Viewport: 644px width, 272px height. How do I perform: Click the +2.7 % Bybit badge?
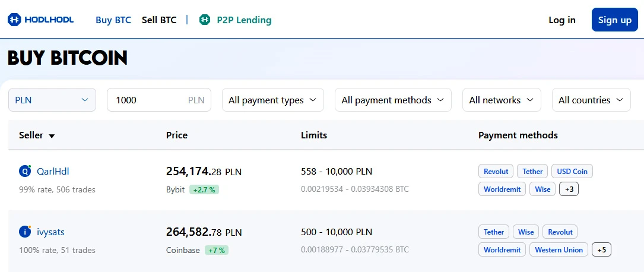[204, 189]
